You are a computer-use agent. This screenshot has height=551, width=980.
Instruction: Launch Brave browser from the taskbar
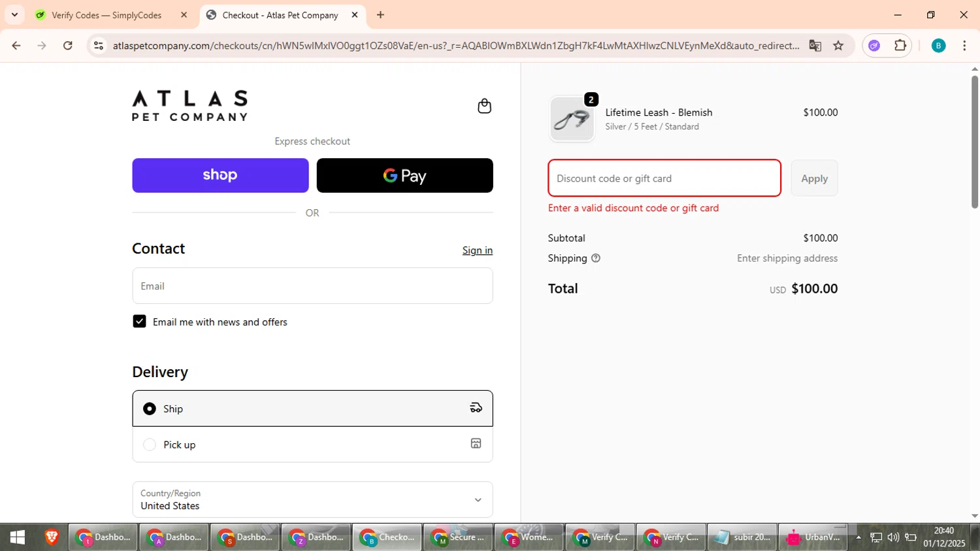point(52,537)
